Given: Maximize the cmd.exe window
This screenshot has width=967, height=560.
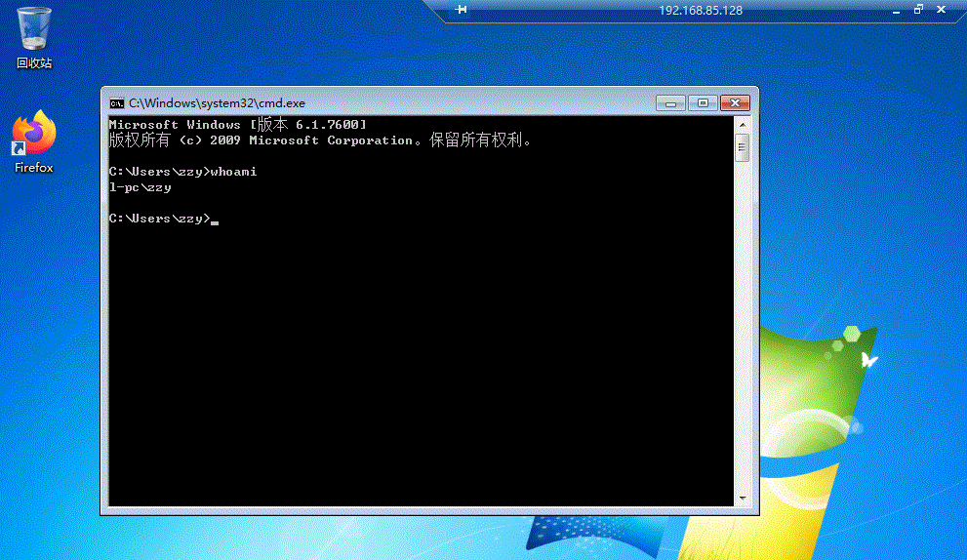Looking at the screenshot, I should (703, 103).
